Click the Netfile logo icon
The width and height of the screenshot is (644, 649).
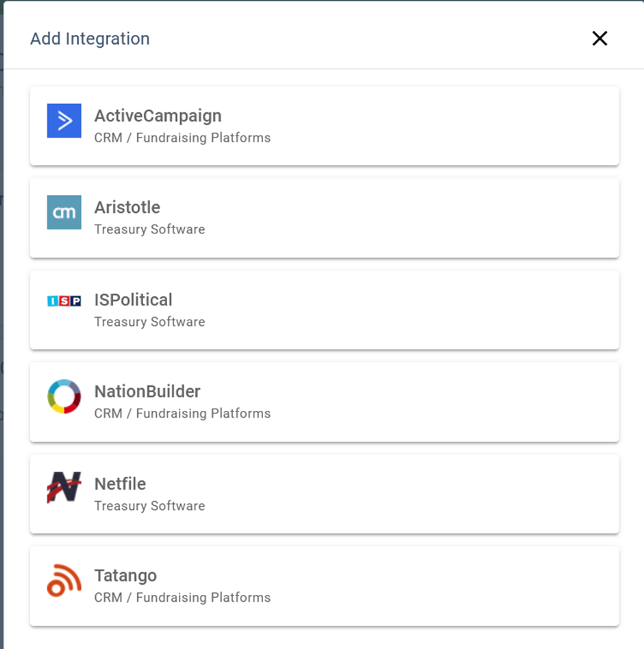point(64,489)
